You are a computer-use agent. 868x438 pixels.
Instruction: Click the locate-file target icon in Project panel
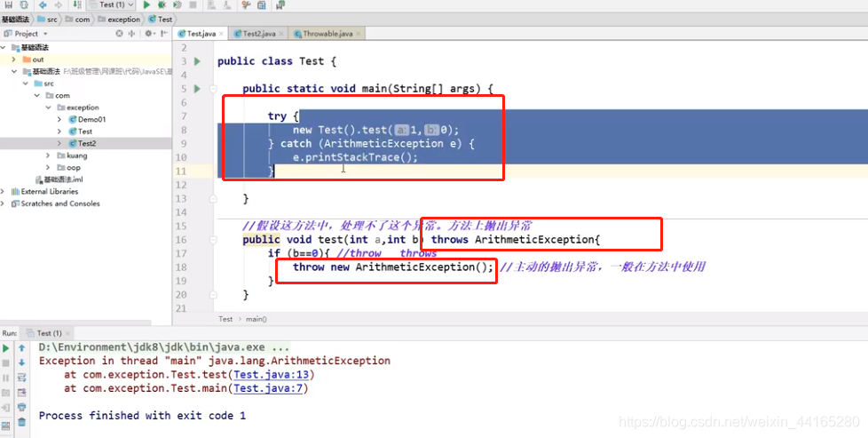coord(119,33)
